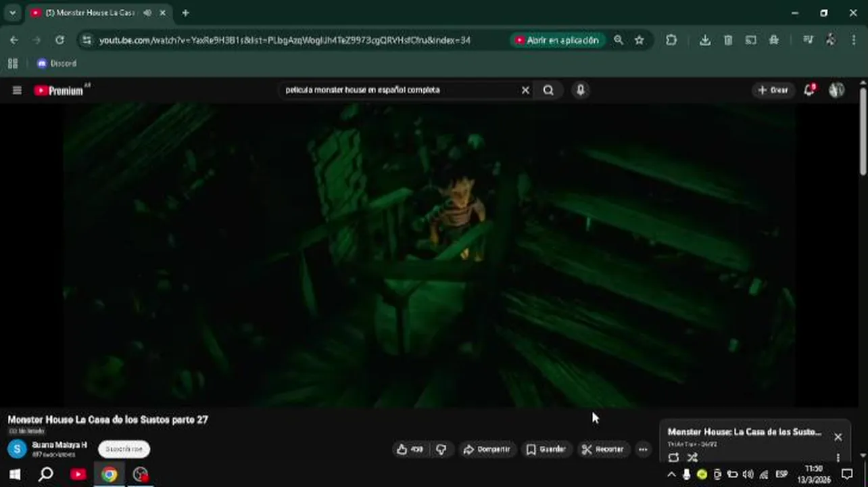
Task: Open the Chrome profile avatar
Action: pyautogui.click(x=831, y=41)
